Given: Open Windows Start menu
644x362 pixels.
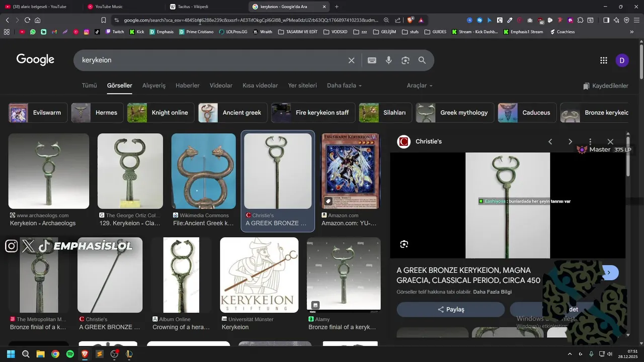Looking at the screenshot, I should pos(11,354).
